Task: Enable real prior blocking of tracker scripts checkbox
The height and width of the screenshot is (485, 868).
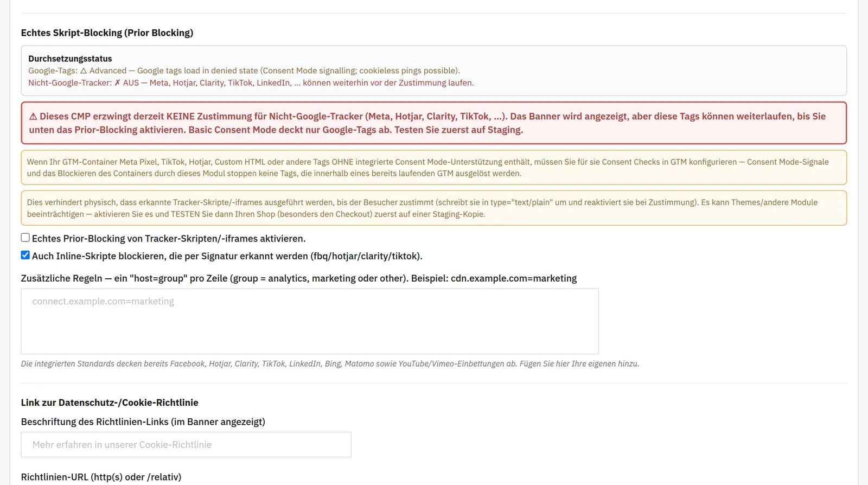Action: [x=25, y=238]
